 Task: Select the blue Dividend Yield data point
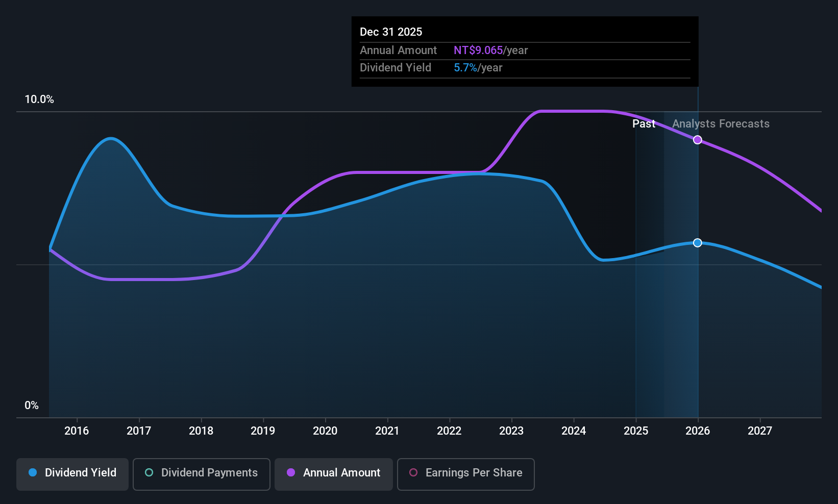[x=698, y=243]
